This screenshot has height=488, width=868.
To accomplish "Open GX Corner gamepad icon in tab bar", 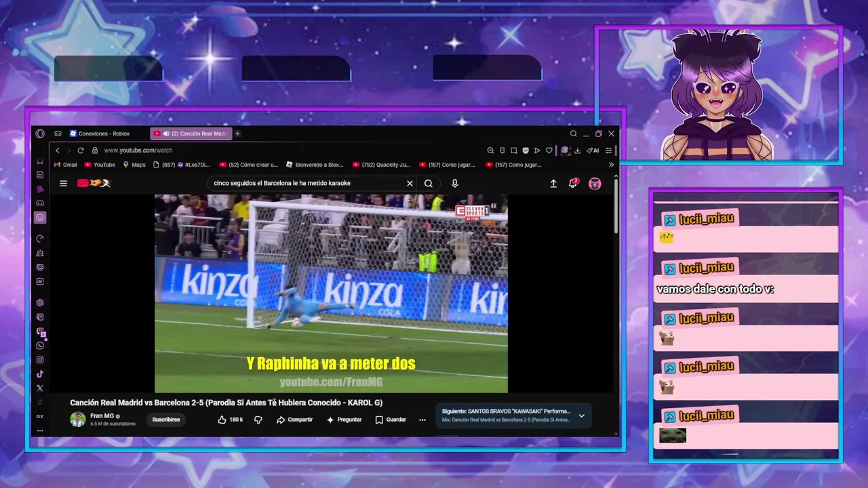I will tap(58, 134).
